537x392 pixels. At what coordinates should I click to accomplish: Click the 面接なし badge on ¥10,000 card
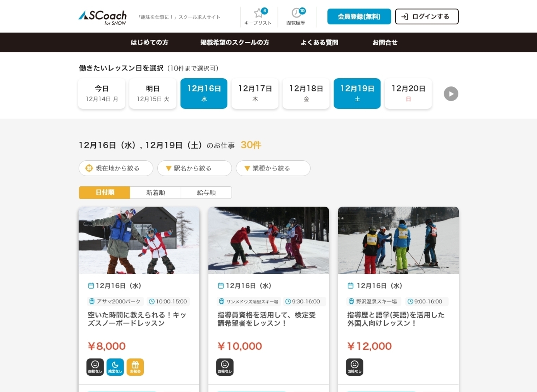coord(225,367)
